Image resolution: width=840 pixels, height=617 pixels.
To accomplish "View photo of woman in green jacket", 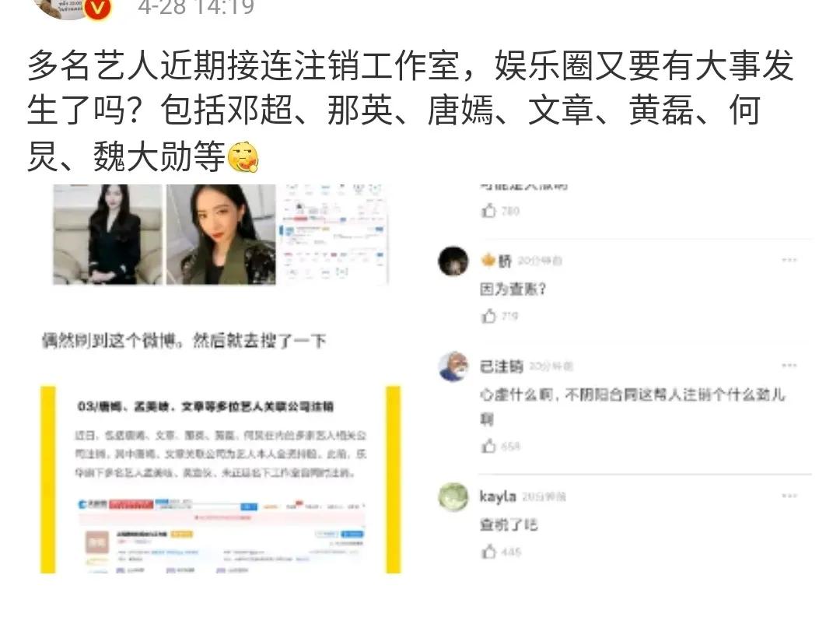I will 221,234.
